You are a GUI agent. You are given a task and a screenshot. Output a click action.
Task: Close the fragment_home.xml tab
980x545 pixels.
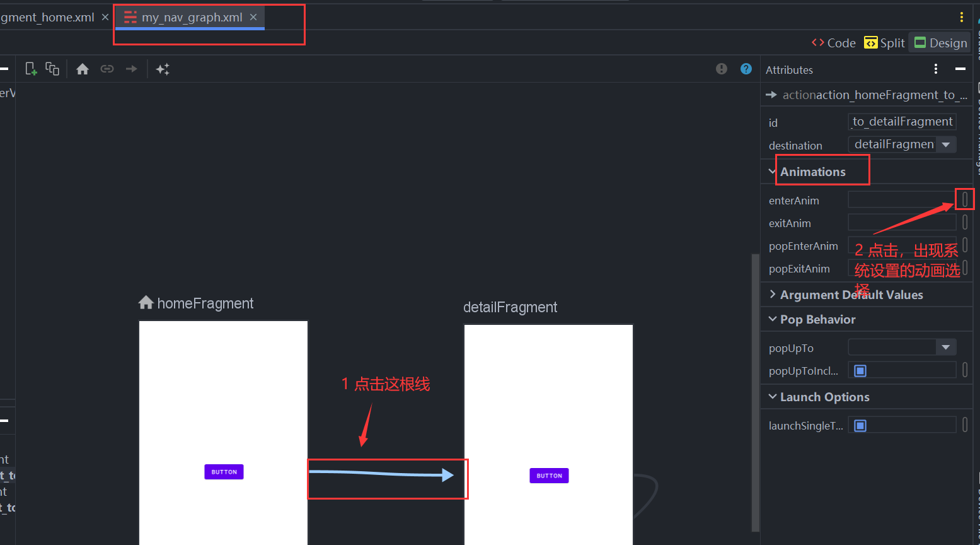coord(105,17)
